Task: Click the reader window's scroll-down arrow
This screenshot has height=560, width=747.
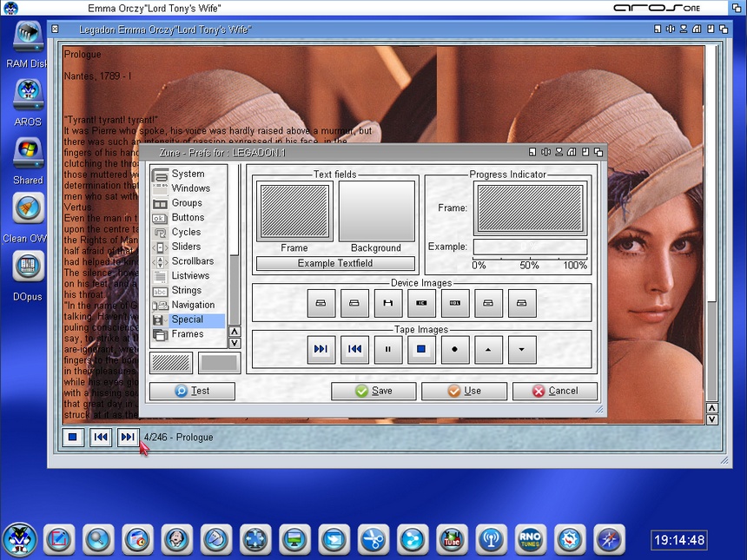Action: point(713,419)
